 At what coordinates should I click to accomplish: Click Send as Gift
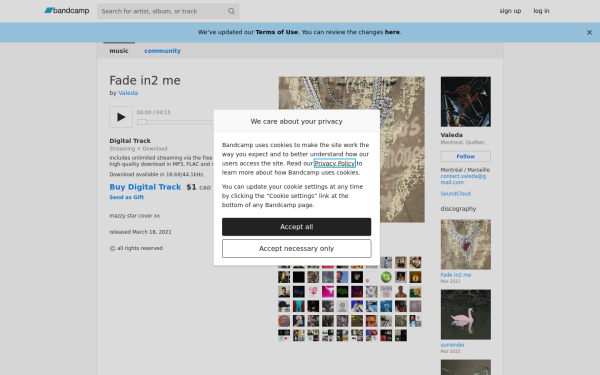pyautogui.click(x=126, y=197)
